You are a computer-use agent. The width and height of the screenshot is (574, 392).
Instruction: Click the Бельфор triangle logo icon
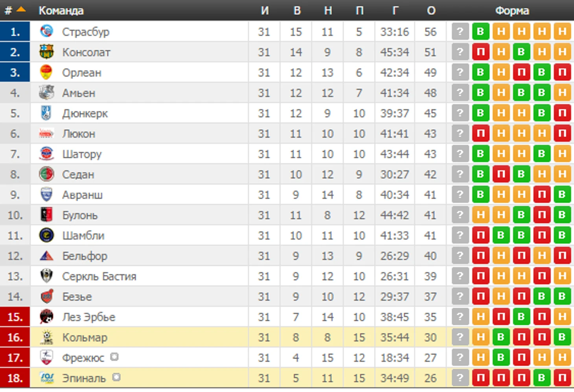(x=46, y=256)
